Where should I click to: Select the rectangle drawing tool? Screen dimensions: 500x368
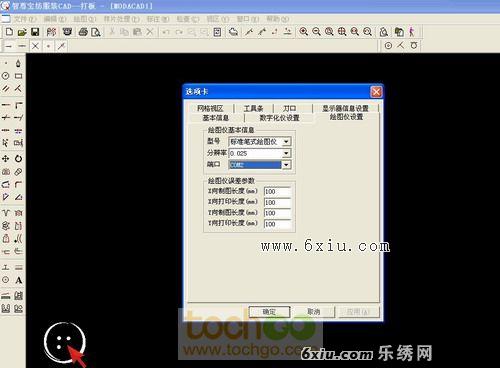coord(18,76)
